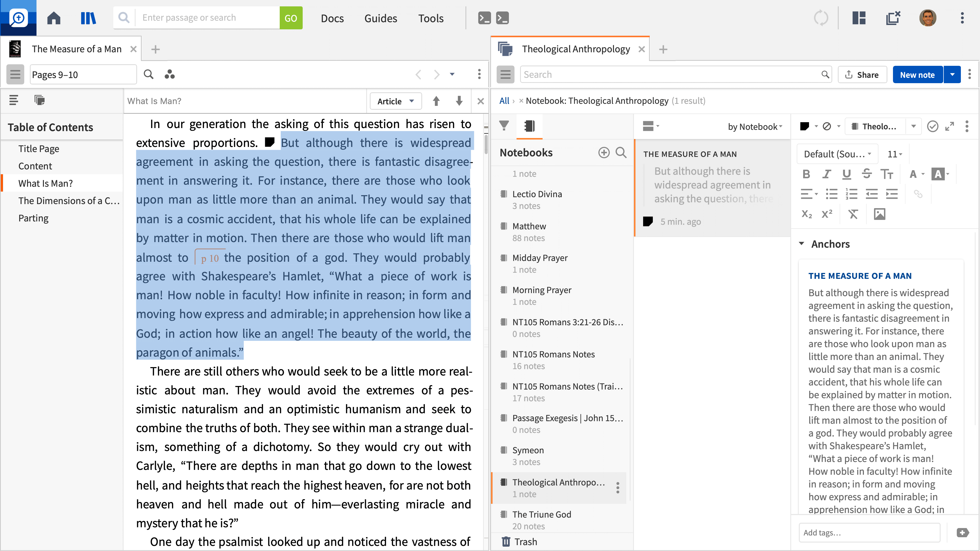Open the Library icon
The height and width of the screenshot is (551, 980).
88,18
